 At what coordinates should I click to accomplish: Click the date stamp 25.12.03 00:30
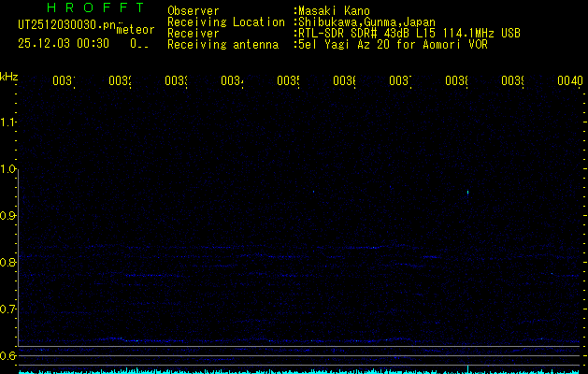click(64, 44)
